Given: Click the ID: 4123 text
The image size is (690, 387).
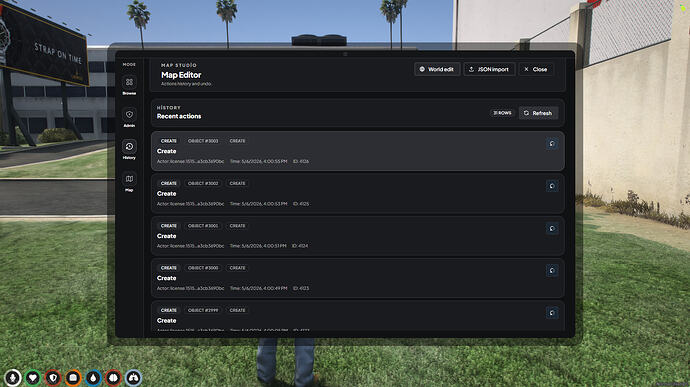Looking at the screenshot, I should click(301, 288).
